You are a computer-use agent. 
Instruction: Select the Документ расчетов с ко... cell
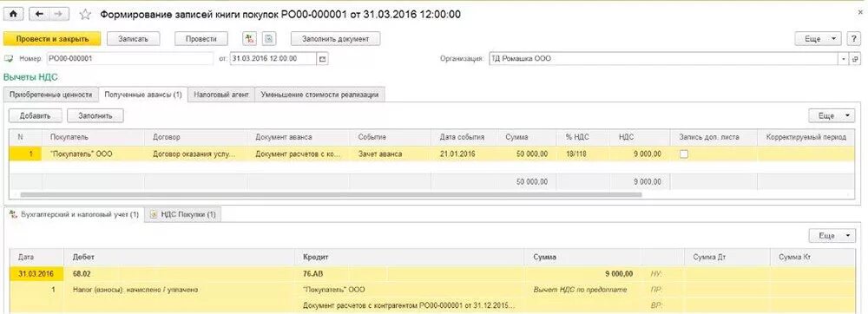click(299, 154)
